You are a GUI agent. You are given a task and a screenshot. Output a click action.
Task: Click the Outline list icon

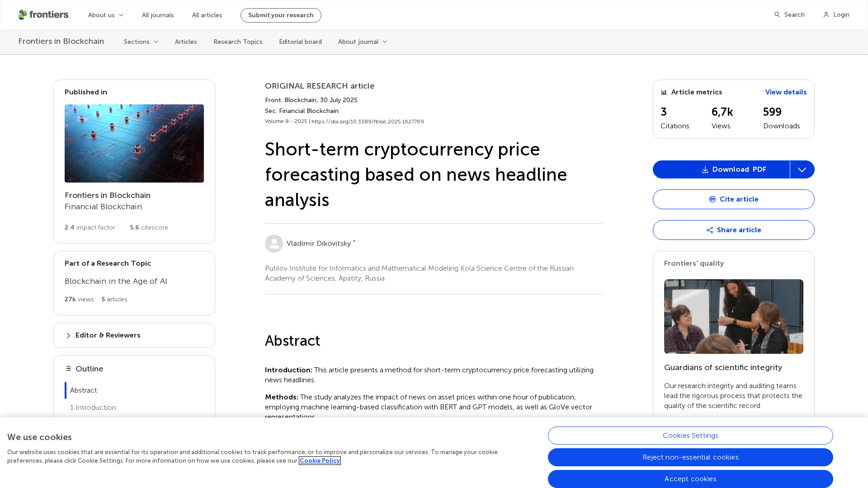click(68, 369)
